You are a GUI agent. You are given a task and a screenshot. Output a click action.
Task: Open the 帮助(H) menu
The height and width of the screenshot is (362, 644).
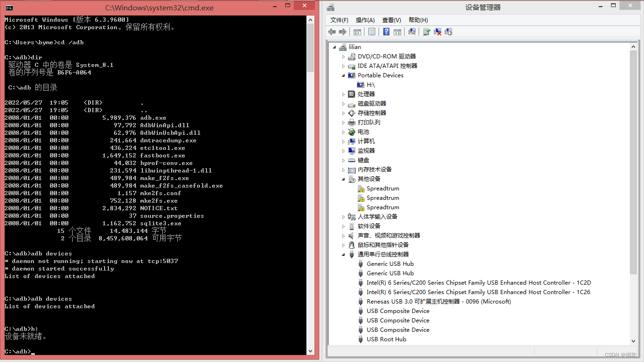pyautogui.click(x=418, y=20)
